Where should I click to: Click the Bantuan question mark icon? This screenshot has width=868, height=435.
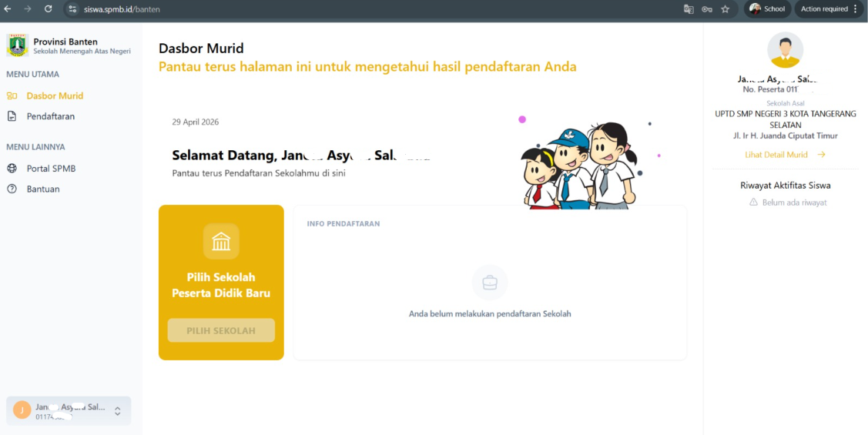point(12,189)
